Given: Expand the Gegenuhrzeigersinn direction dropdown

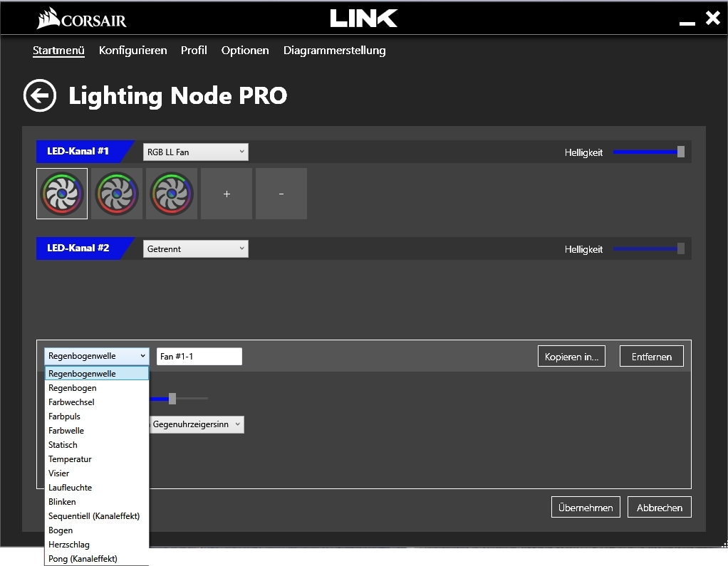Looking at the screenshot, I should [197, 424].
